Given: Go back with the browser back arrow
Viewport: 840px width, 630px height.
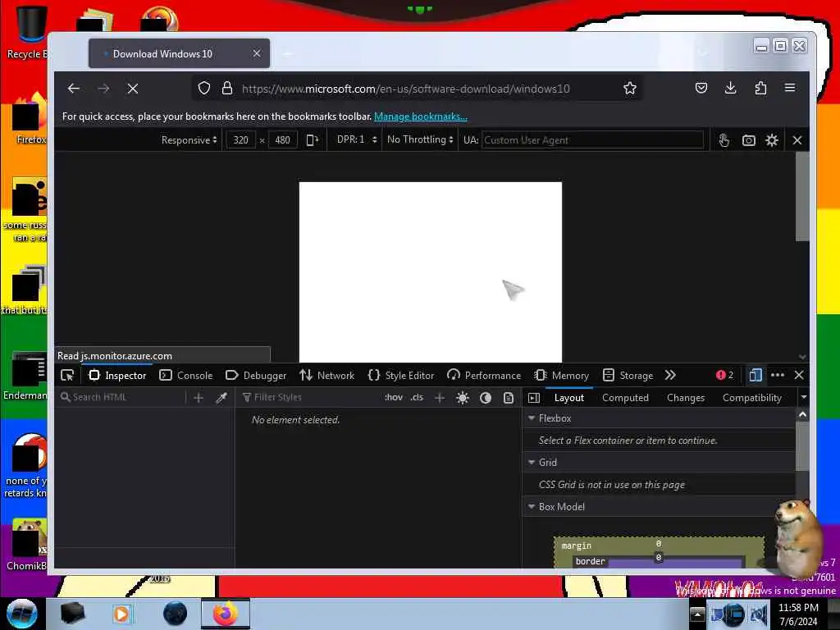Looking at the screenshot, I should point(74,89).
